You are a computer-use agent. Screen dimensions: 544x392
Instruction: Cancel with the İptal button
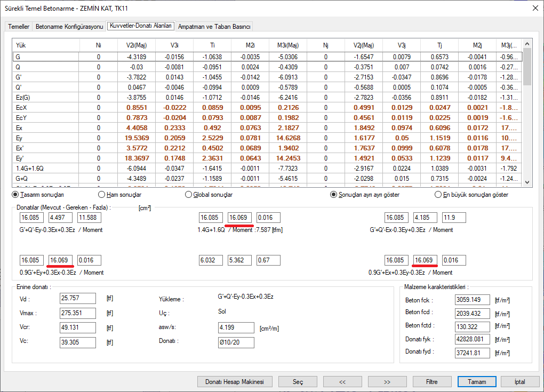click(519, 381)
